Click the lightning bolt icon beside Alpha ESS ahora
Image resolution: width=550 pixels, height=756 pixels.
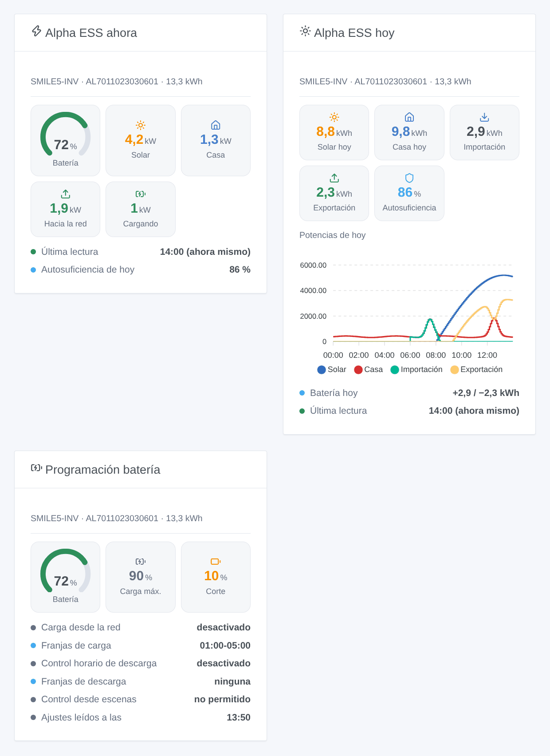point(36,31)
